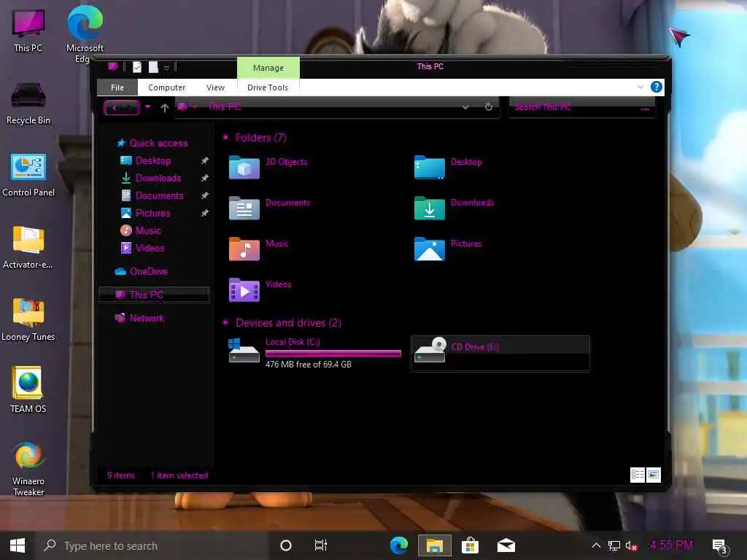Open the Videos folder in main pane
Viewport: 747px width, 560px height.
(x=260, y=289)
